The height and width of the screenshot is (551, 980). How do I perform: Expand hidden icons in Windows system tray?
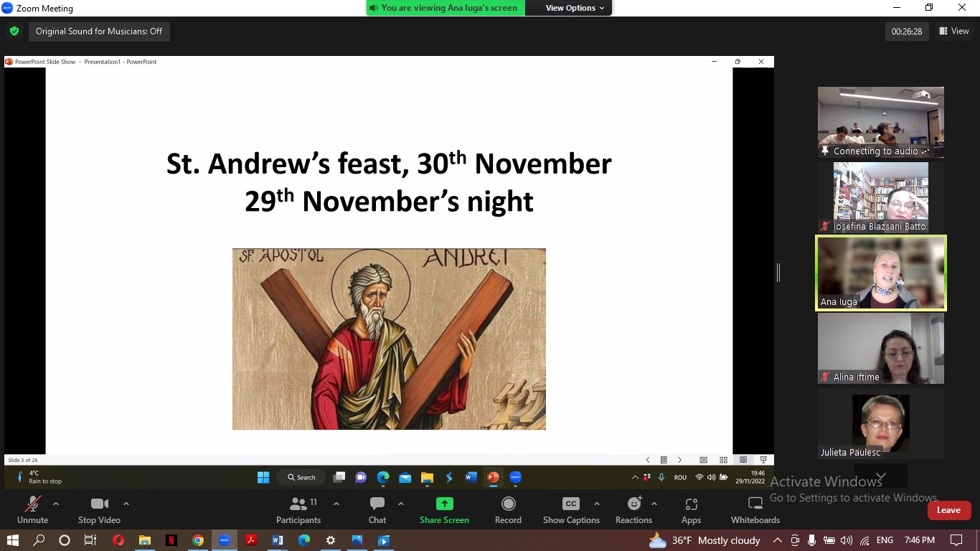[x=777, y=540]
